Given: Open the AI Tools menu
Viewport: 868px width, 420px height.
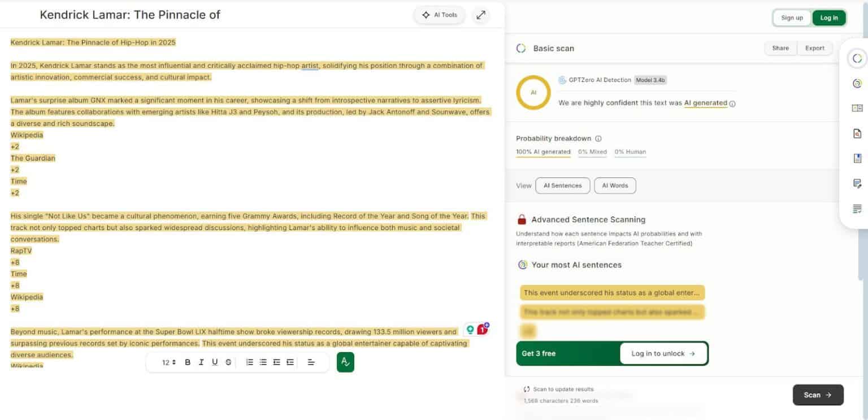Looking at the screenshot, I should tap(440, 15).
